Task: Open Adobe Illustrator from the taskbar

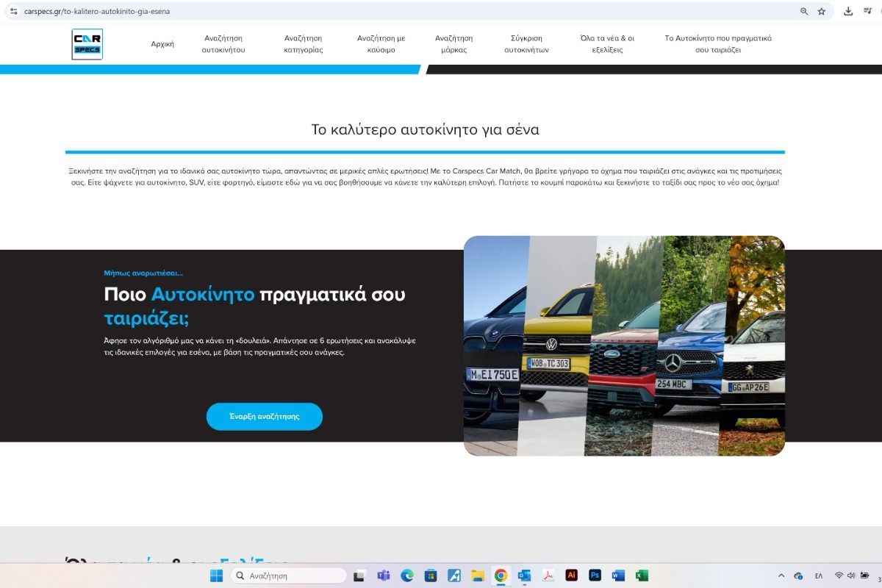Action: point(571,576)
